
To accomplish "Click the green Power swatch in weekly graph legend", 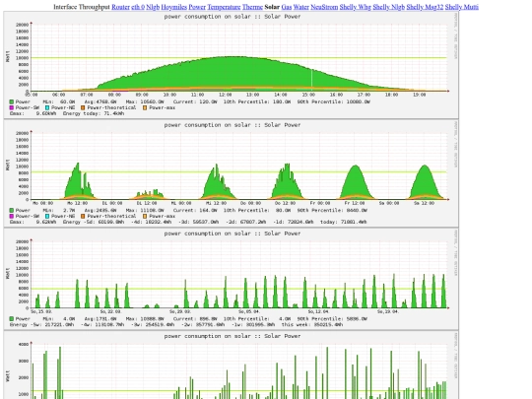I will pyautogui.click(x=12, y=211).
